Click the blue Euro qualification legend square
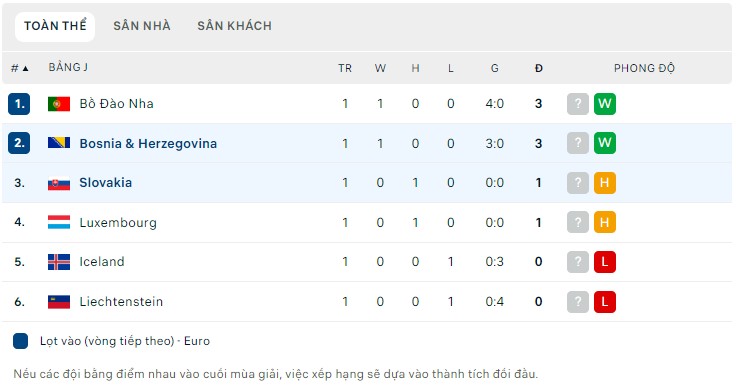Viewport: 736px width, 389px height. (x=21, y=341)
